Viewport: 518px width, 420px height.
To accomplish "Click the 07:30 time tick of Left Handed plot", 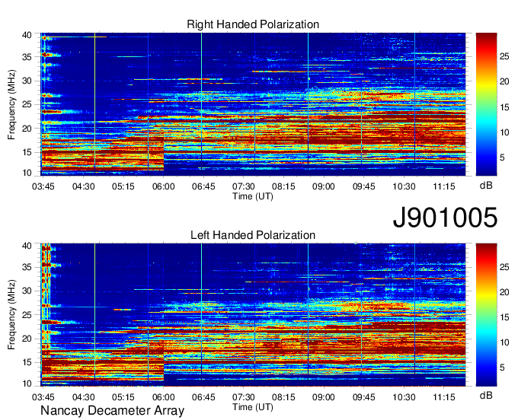I will pos(244,397).
